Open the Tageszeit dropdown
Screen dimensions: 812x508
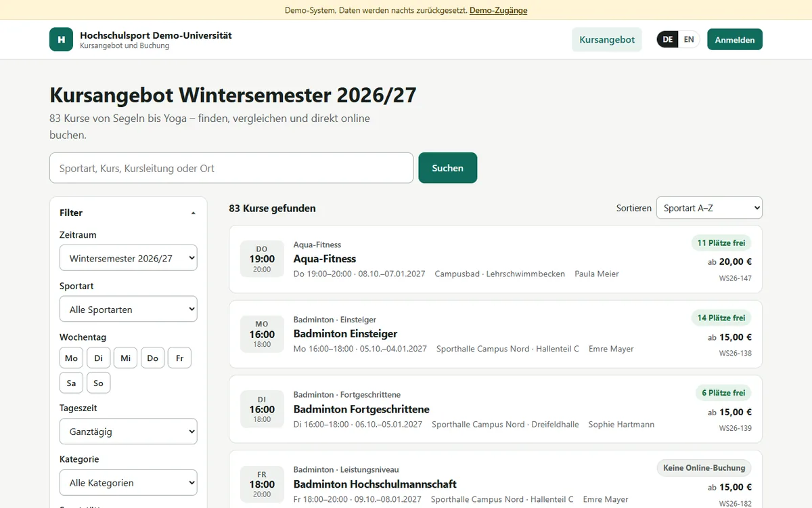(x=129, y=431)
